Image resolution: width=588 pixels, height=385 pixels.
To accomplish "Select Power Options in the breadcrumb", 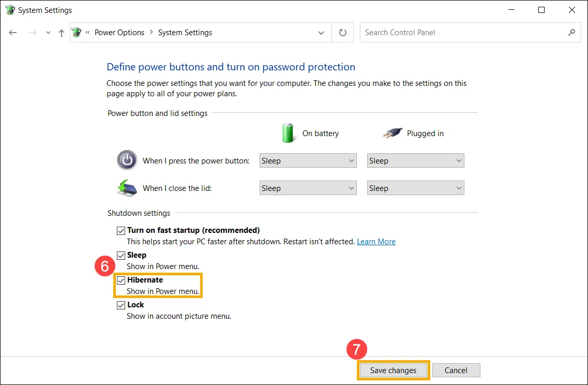I will pyautogui.click(x=119, y=32).
